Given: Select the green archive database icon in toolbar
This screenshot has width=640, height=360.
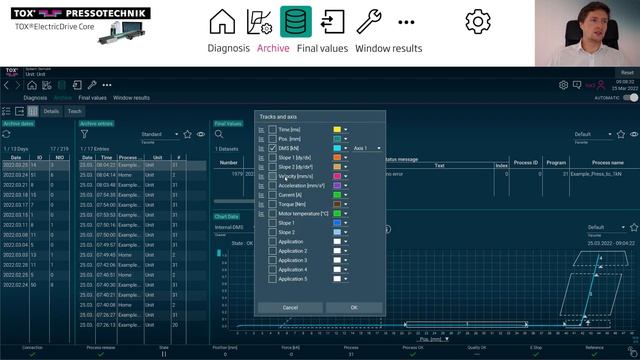Looking at the screenshot, I should tap(62, 85).
